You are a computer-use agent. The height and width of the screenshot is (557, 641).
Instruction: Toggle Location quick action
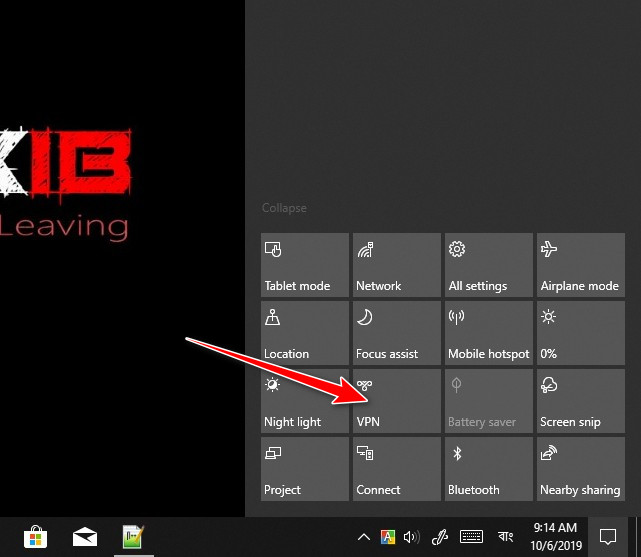pos(305,333)
